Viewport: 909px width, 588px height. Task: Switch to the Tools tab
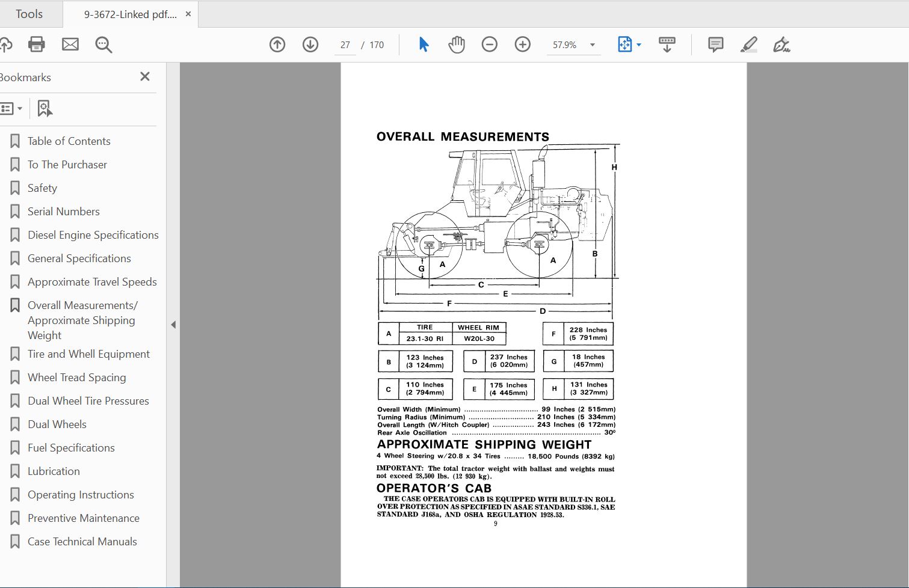tap(29, 13)
